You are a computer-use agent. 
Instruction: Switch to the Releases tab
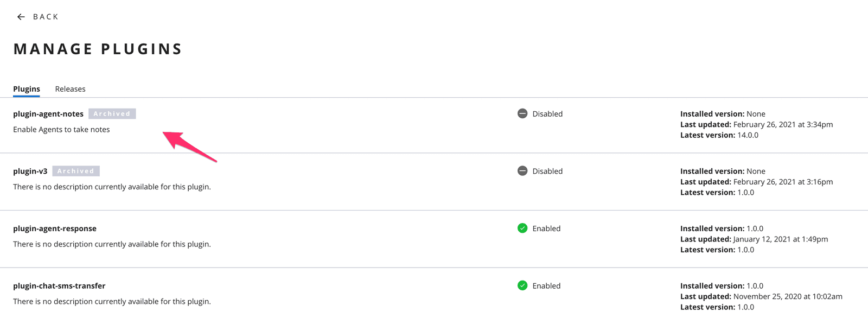coord(70,88)
